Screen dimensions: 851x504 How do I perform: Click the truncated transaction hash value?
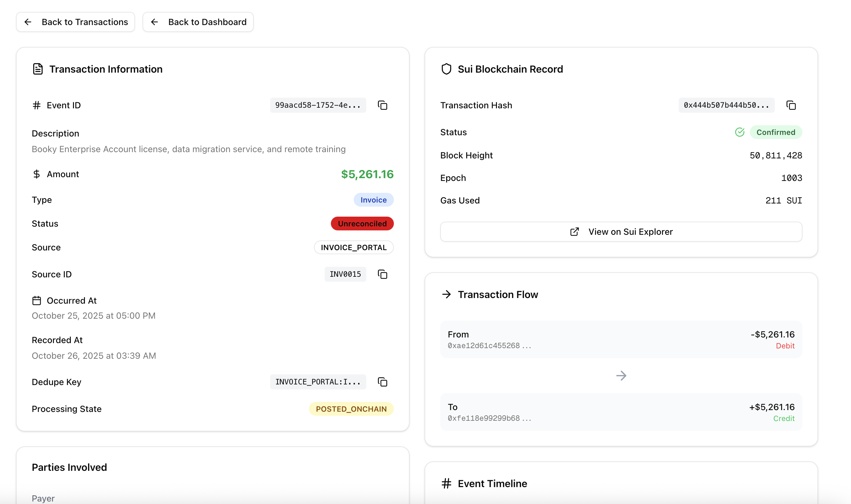pos(726,105)
